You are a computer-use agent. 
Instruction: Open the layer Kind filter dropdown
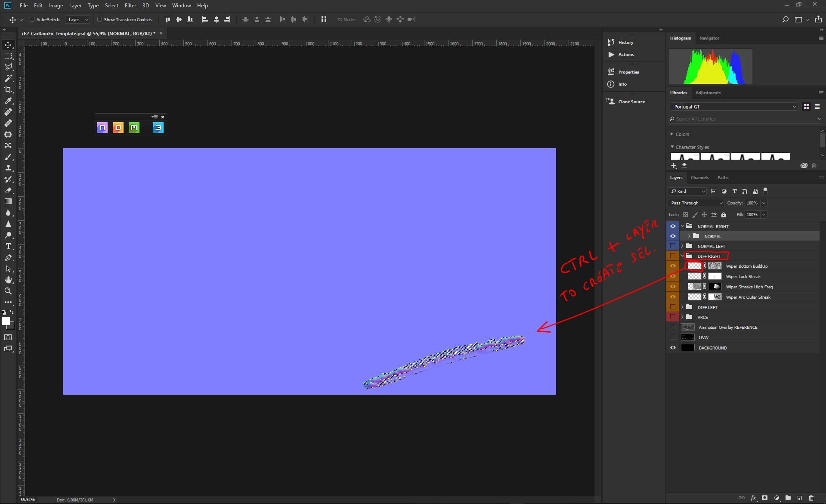[687, 191]
